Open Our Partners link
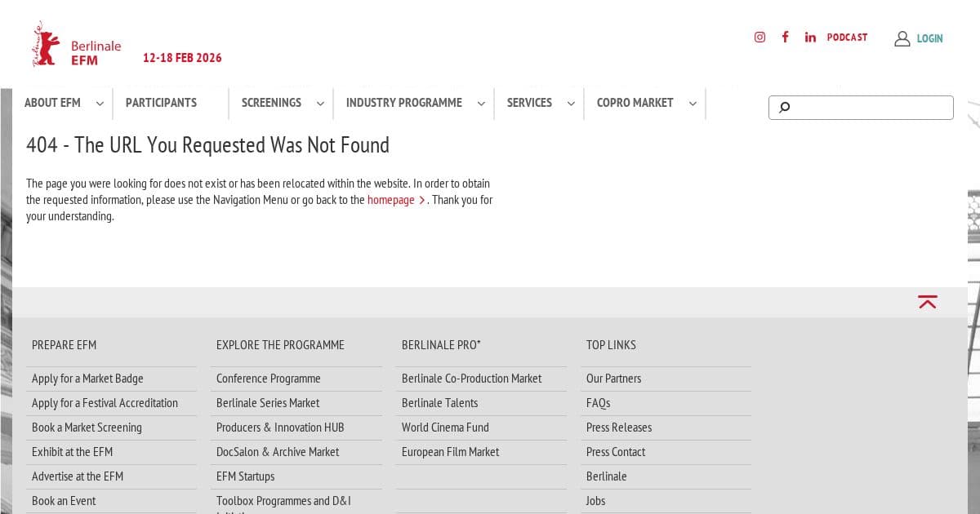The width and height of the screenshot is (980, 514). (x=613, y=379)
